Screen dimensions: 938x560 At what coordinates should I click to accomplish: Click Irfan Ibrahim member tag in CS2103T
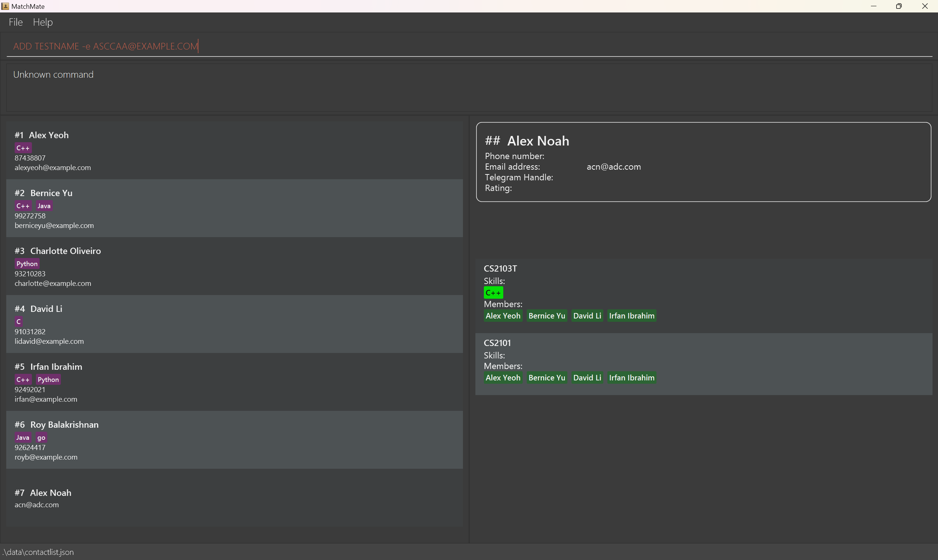(632, 316)
